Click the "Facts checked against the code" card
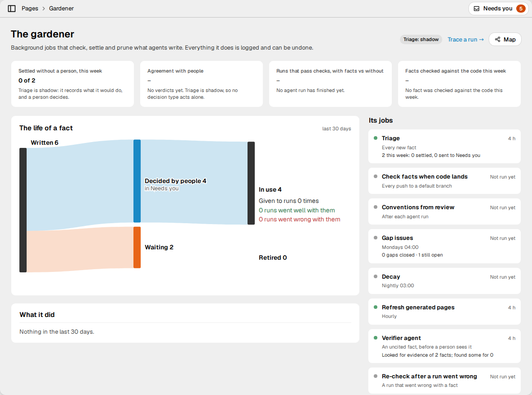The height and width of the screenshot is (395, 532). tap(459, 84)
